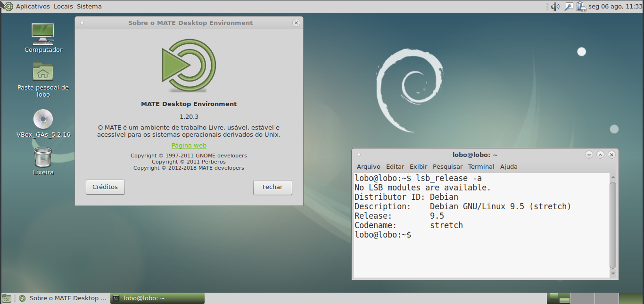Click the show desktop icon in the taskbar
This screenshot has width=644, height=304.
coord(8,298)
